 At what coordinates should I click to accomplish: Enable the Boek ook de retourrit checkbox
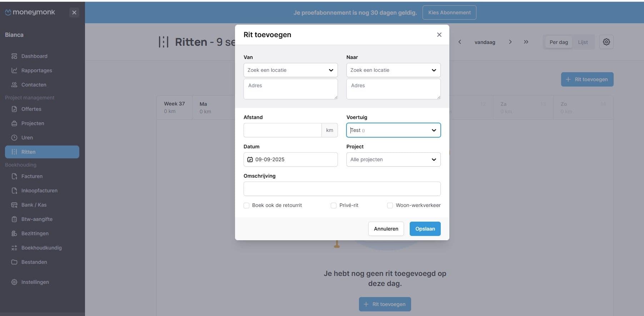click(x=246, y=206)
